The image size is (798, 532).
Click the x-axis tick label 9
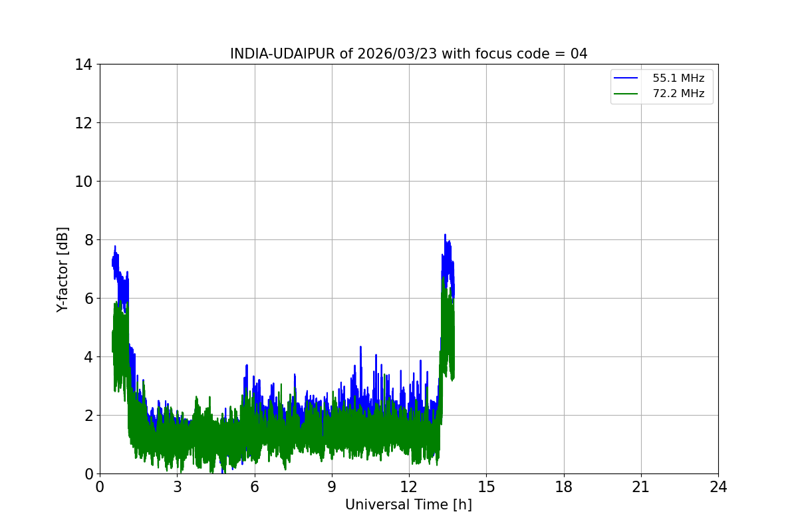click(332, 487)
